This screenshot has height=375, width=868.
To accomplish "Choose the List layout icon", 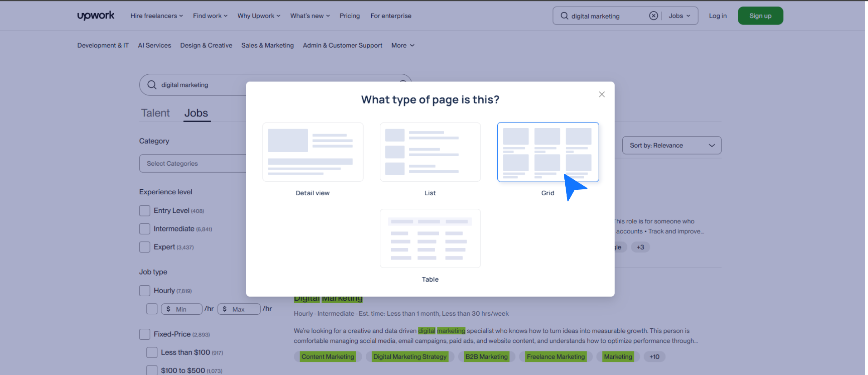I will (430, 152).
